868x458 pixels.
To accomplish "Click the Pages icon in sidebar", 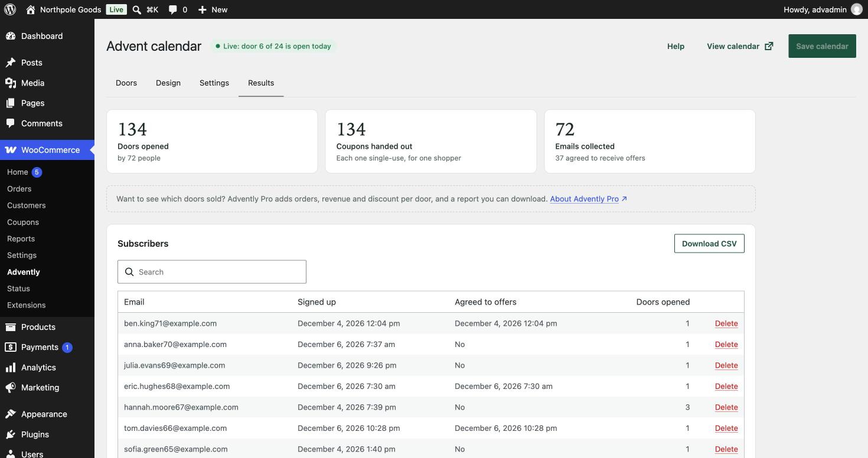I will pos(11,103).
